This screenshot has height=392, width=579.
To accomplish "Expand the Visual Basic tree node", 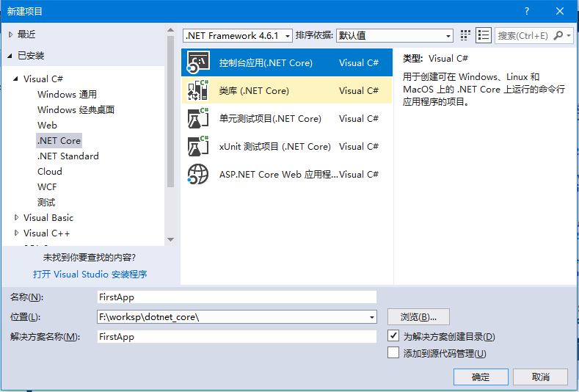I will point(17,218).
